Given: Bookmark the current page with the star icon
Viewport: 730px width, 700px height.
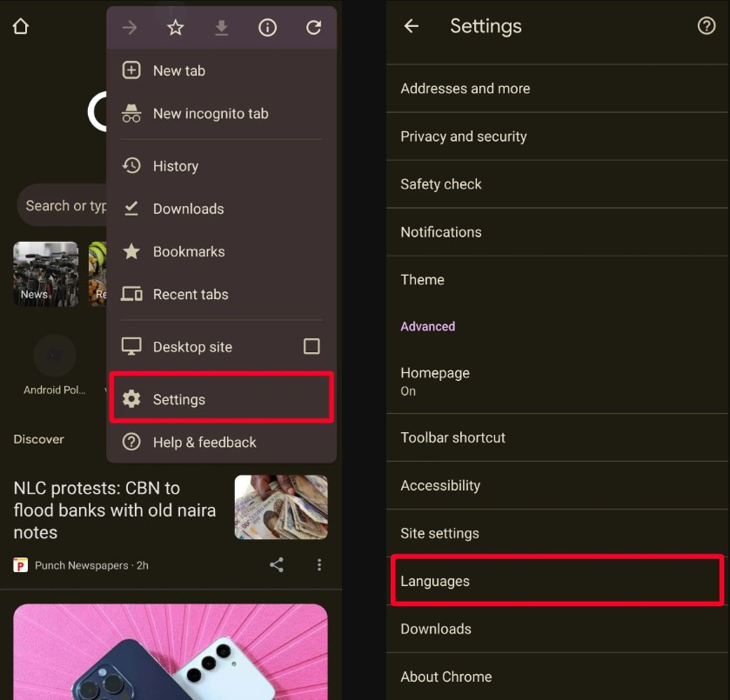Looking at the screenshot, I should pyautogui.click(x=175, y=27).
